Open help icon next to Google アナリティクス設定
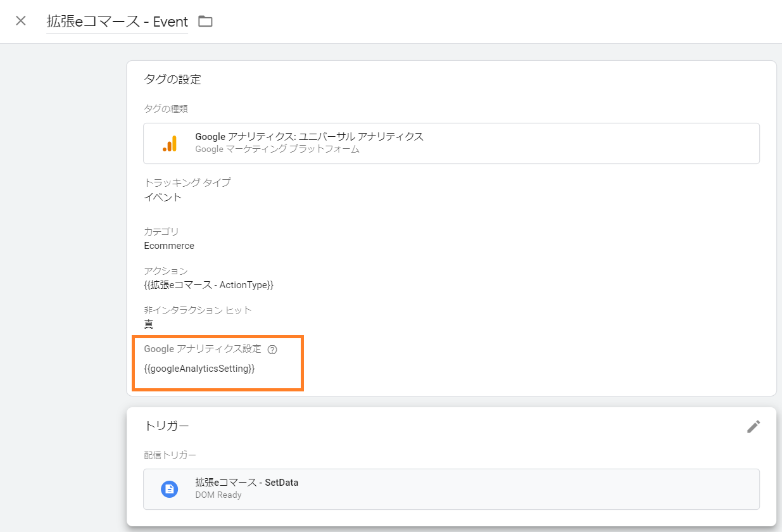The height and width of the screenshot is (532, 782). click(x=273, y=349)
